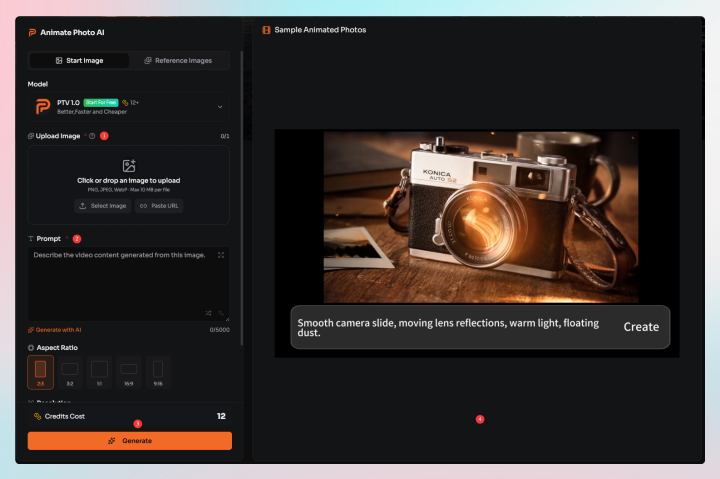Screen dimensions: 720x479
Task: Click the Aspect Ratio section icon
Action: pyautogui.click(x=31, y=348)
